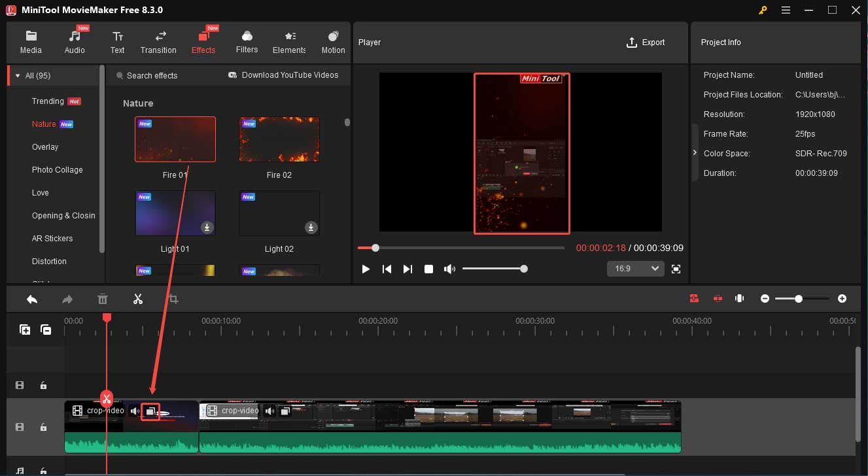
Task: Open effects icon on second clip
Action: 285,411
